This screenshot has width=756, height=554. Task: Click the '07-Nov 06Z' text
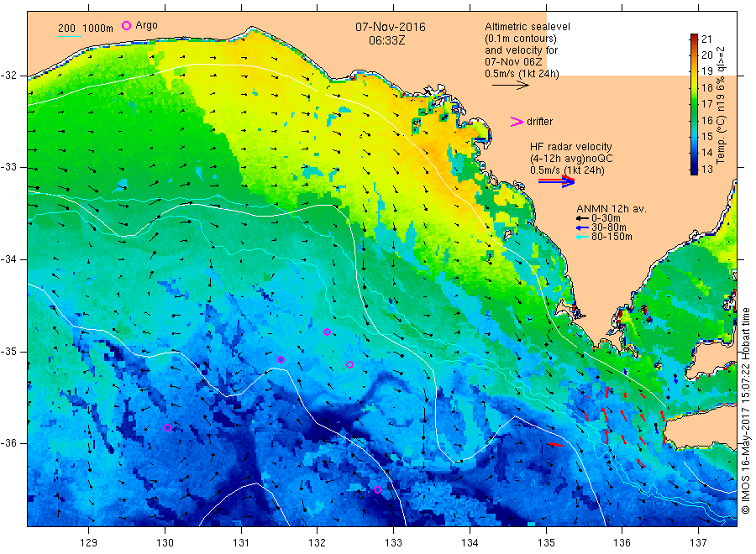click(x=513, y=62)
